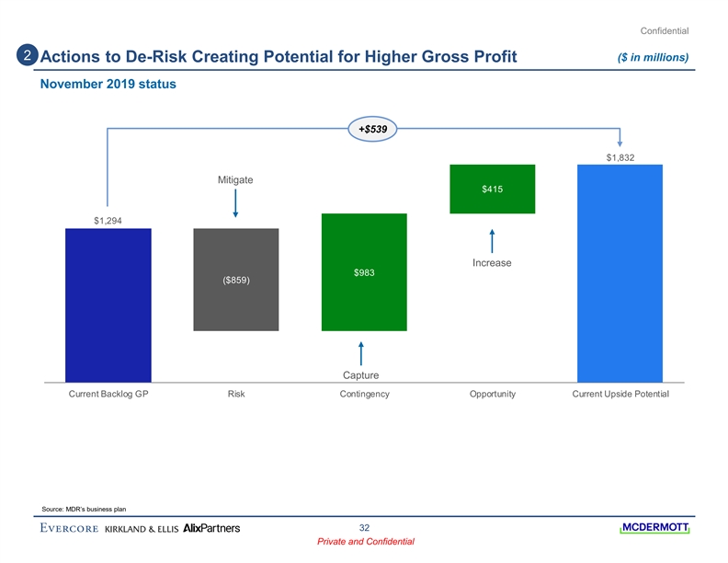Click the Evercore logo in the footer
The height and width of the screenshot is (563, 728).
[70, 529]
